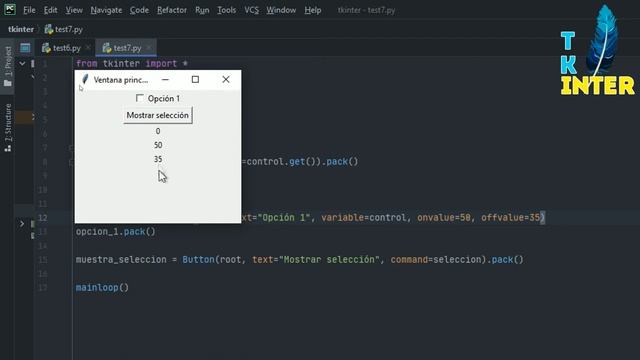
Task: Click the from tkinter import line
Action: pyautogui.click(x=131, y=64)
